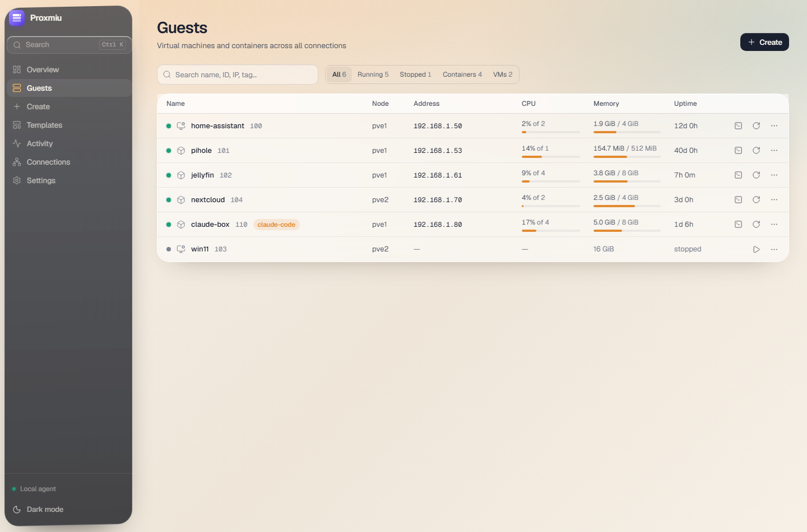807x532 pixels.
Task: Click the dark Create button
Action: [x=764, y=42]
